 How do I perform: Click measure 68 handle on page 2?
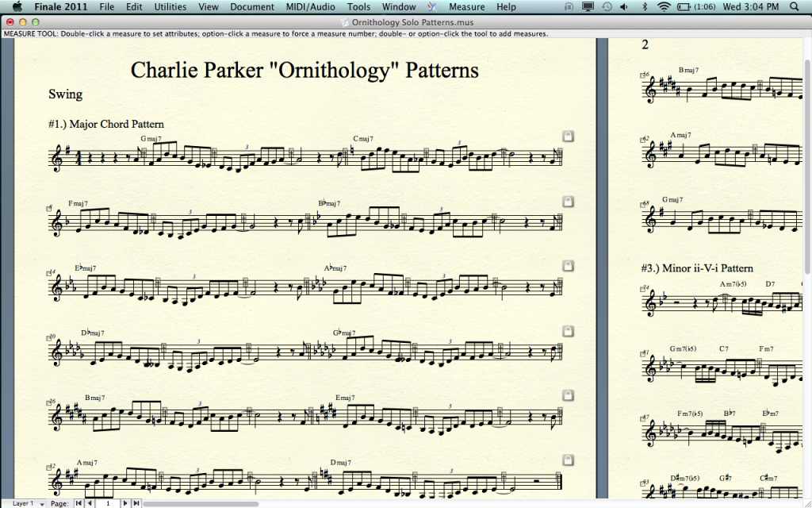(x=643, y=205)
